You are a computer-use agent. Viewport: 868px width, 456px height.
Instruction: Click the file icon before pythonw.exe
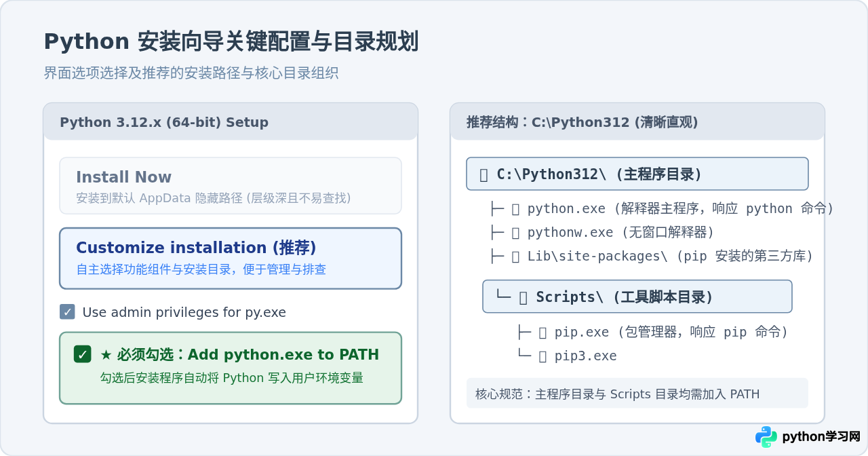(515, 233)
